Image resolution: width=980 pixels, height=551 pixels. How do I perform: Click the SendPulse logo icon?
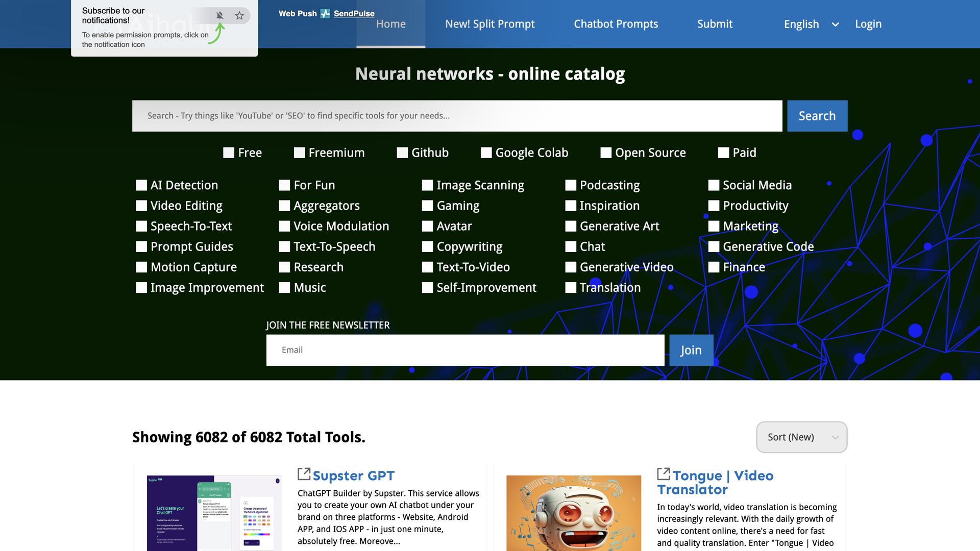[x=325, y=14]
